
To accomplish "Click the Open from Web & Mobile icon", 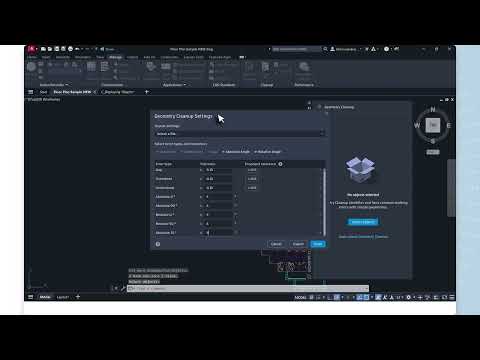I will [x=70, y=49].
